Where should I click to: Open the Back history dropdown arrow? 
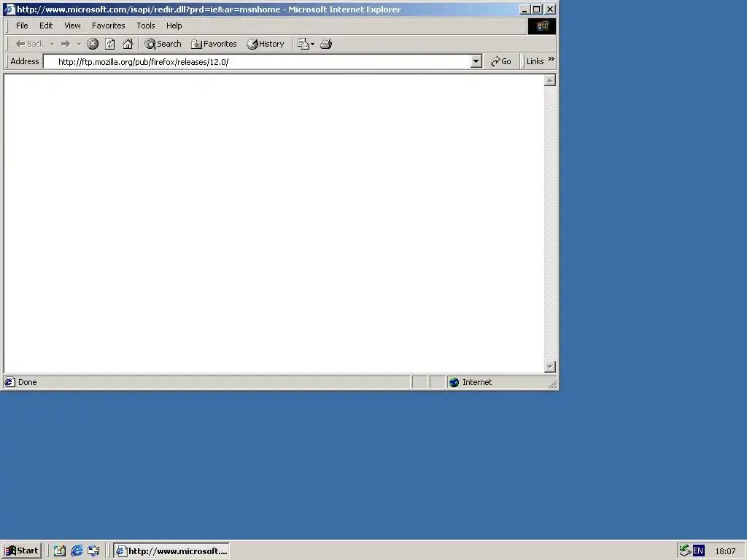point(52,44)
